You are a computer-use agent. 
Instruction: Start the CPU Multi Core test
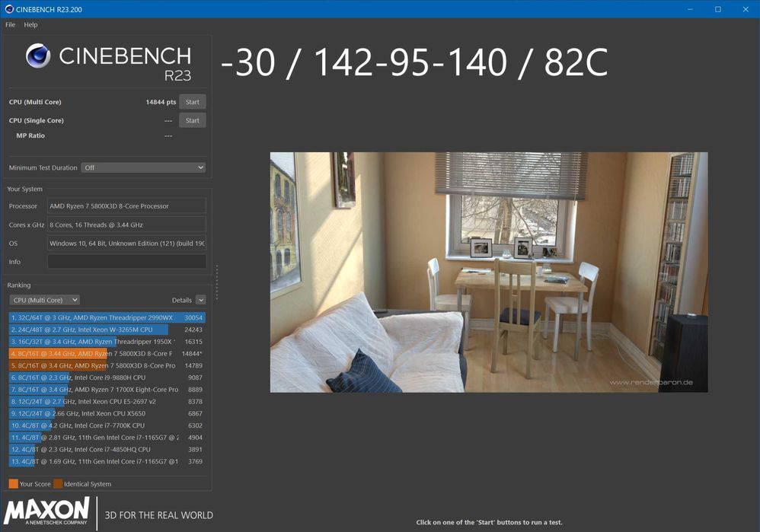coord(193,102)
